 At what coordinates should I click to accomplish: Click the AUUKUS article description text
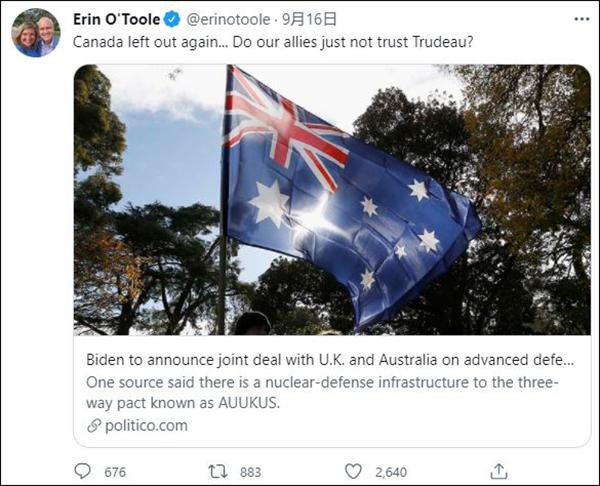[x=330, y=392]
